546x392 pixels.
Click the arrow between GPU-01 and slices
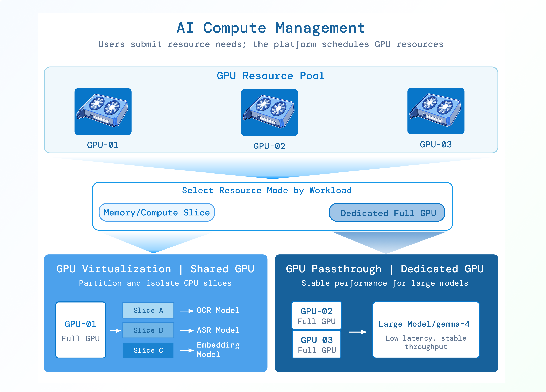point(116,331)
